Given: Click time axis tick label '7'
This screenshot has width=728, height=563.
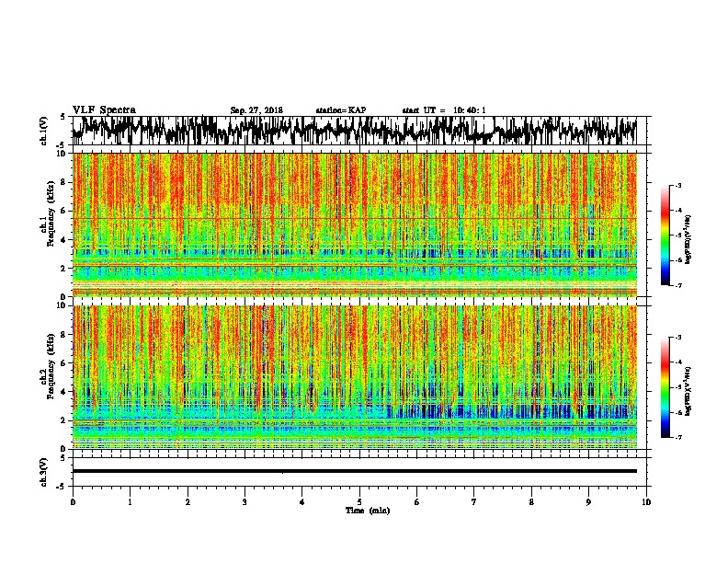Looking at the screenshot, I should [474, 502].
